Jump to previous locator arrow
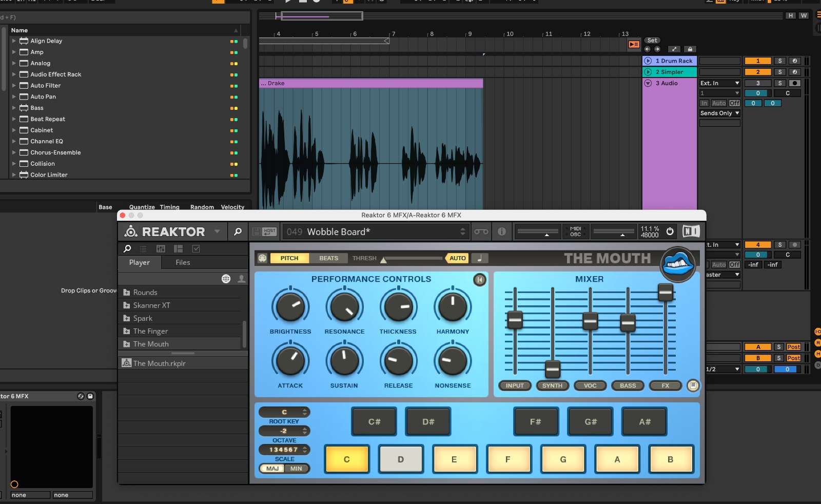Screen dimensions: 821x504 647,49
